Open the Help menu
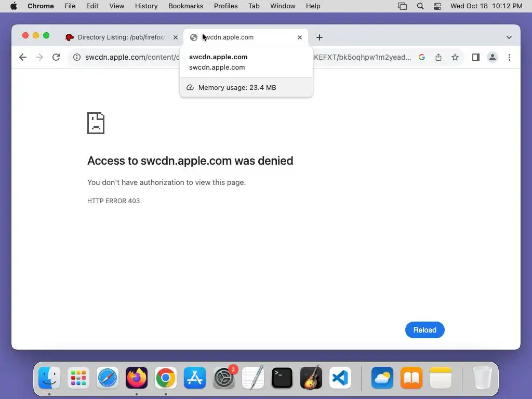Viewport: 532px width, 399px height. click(313, 6)
